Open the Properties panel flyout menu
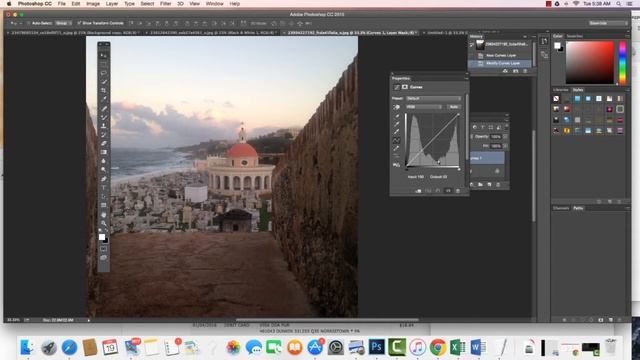 [466, 78]
